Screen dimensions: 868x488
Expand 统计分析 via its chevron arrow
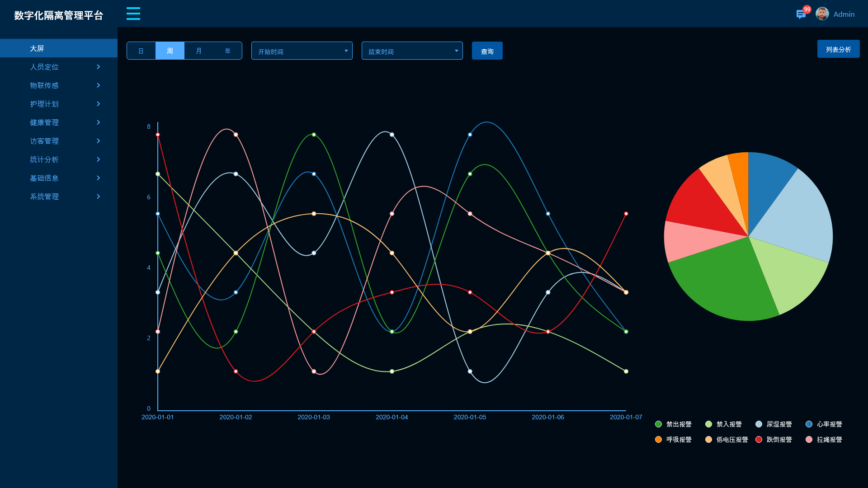(x=98, y=160)
